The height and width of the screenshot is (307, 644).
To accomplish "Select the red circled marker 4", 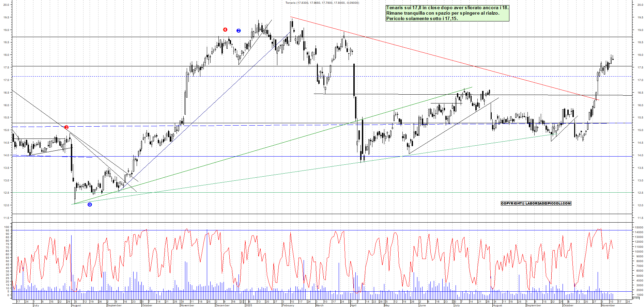I will 225,30.
